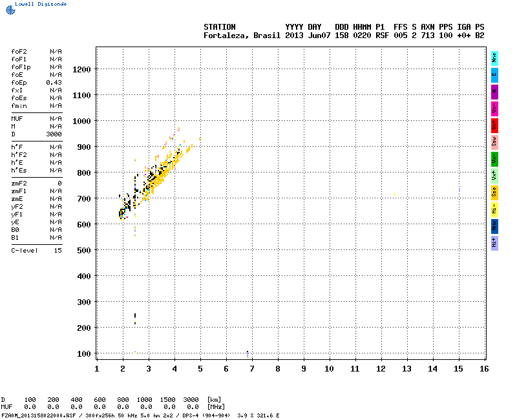Click the lavender echo mark at 15 MHz
Screen dimensions: 517x420
tap(459, 190)
